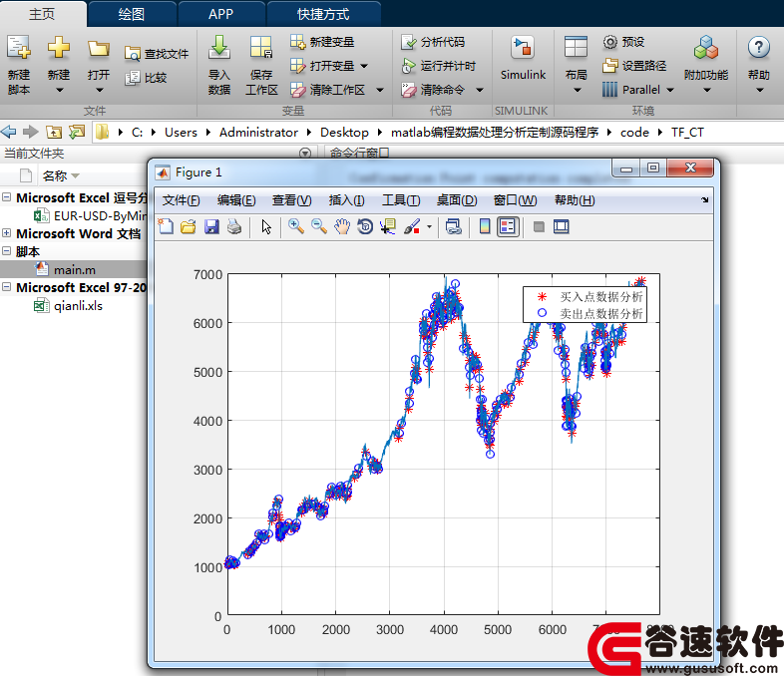This screenshot has height=676, width=784.
Task: Click Import Data (导入数据) icon
Action: click(x=219, y=48)
